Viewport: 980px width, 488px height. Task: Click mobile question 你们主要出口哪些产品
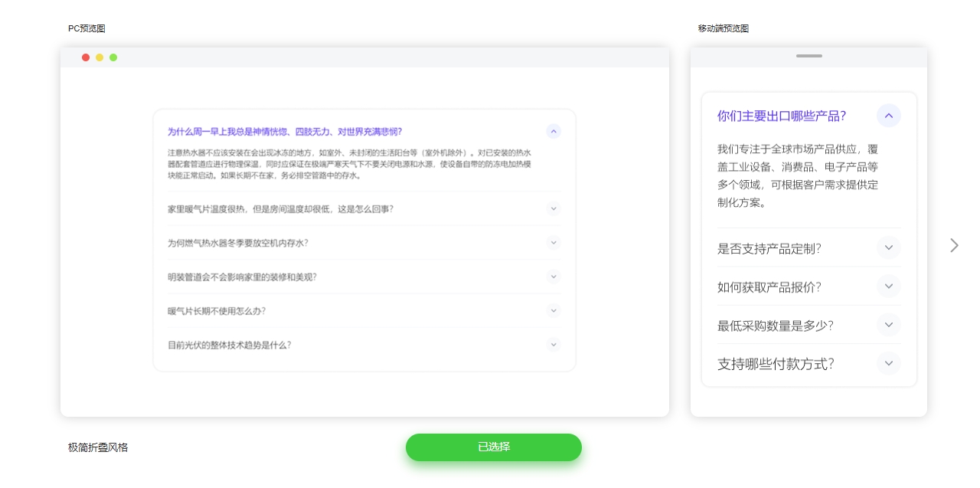click(x=782, y=116)
